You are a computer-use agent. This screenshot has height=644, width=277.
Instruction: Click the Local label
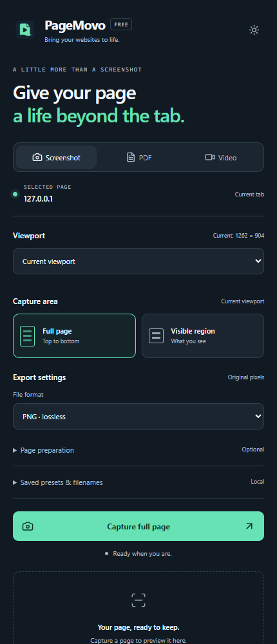click(x=257, y=481)
